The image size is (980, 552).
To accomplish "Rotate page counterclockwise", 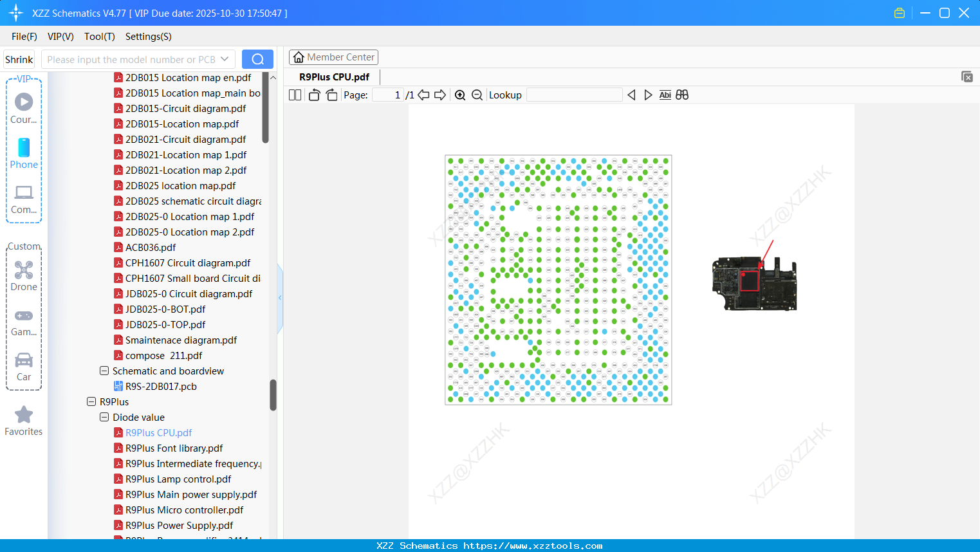I will [314, 95].
